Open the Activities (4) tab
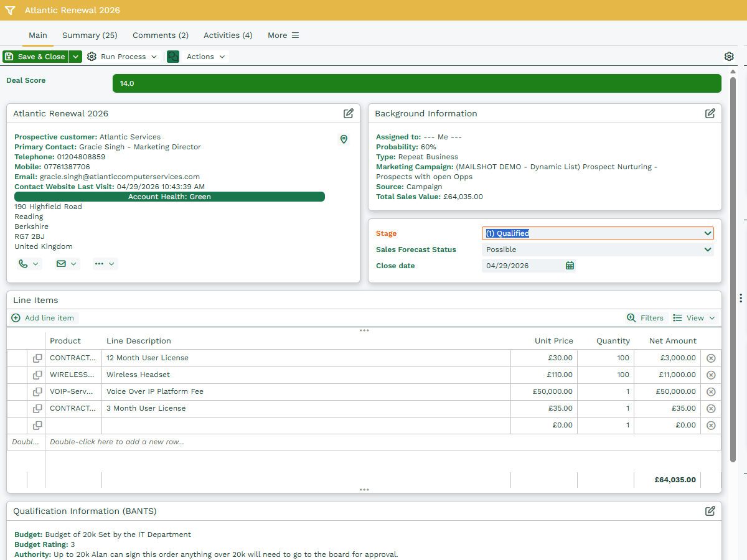 tap(228, 35)
